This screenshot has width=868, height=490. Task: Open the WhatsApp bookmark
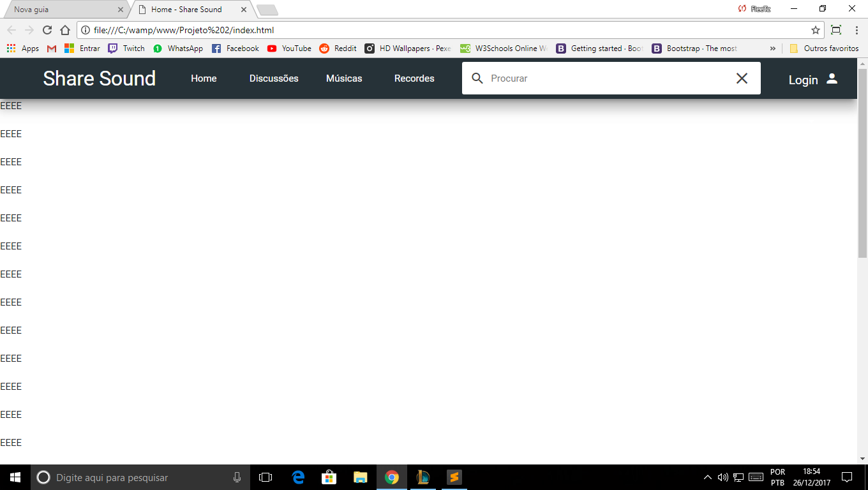178,48
